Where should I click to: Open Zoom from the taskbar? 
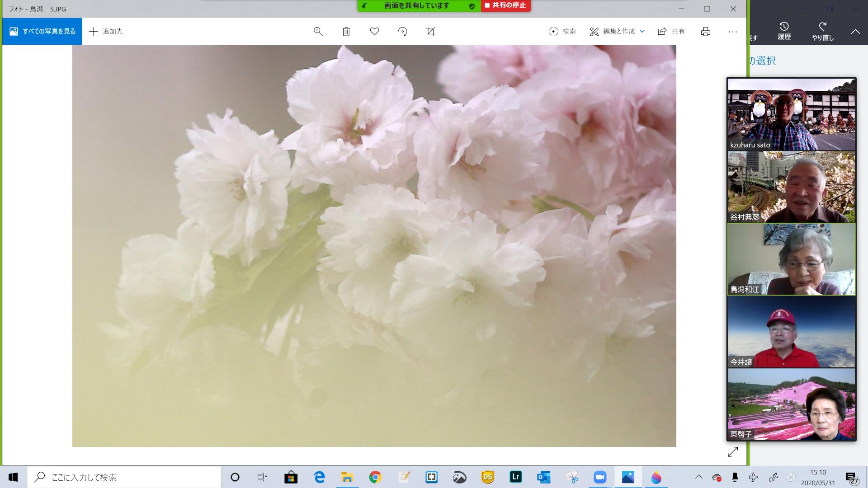click(600, 477)
